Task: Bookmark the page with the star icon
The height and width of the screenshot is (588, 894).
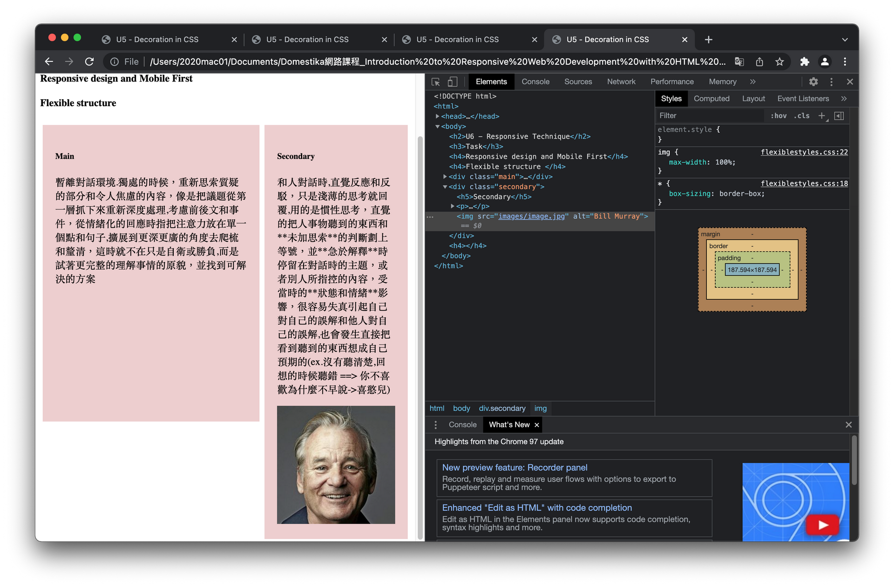Action: tap(779, 61)
